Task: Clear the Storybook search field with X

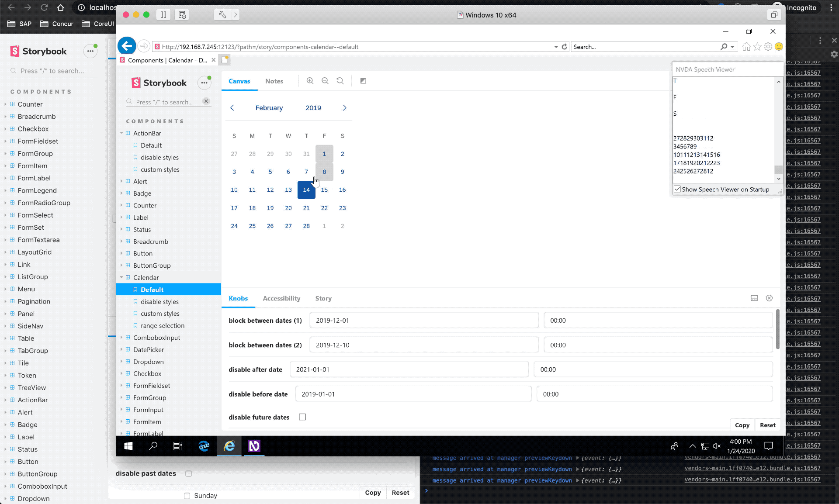Action: [x=206, y=101]
